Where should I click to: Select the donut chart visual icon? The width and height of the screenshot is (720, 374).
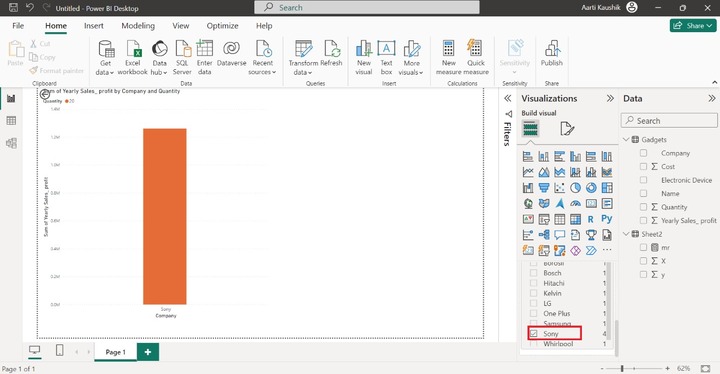591,188
